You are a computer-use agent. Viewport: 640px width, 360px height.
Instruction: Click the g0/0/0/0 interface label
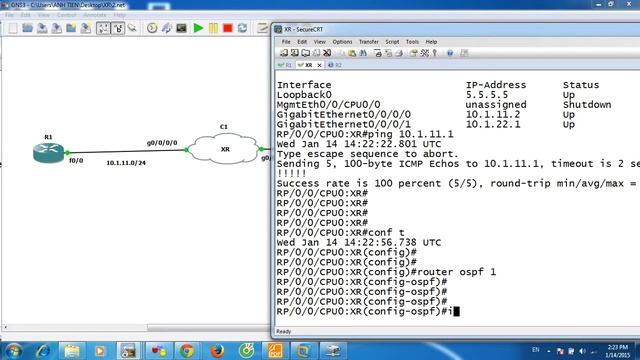[162, 143]
